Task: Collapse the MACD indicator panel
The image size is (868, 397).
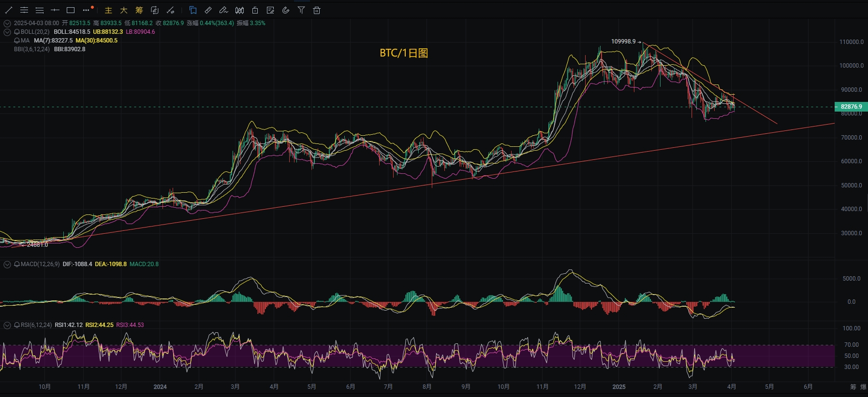Action: coord(7,264)
